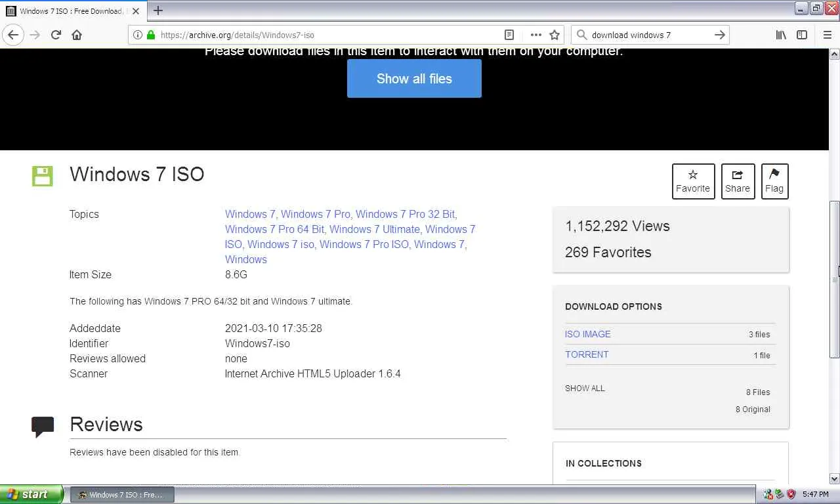Screen dimensions: 840x504
Task: Click the page scrollbar up arrow
Action: coord(835,54)
